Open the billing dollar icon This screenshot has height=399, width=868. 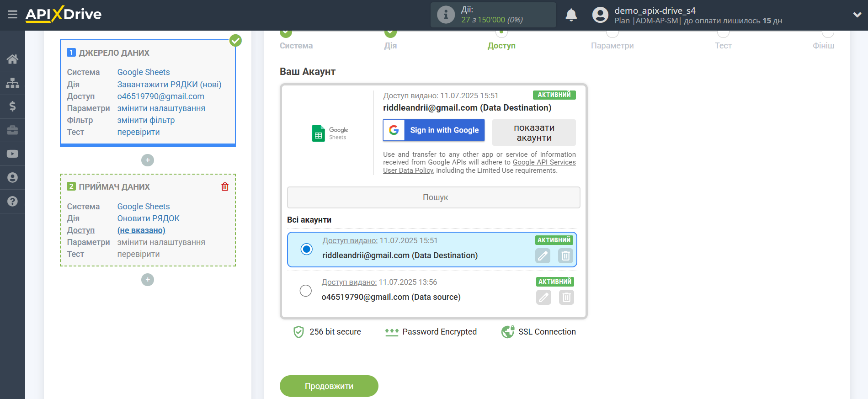tap(12, 106)
